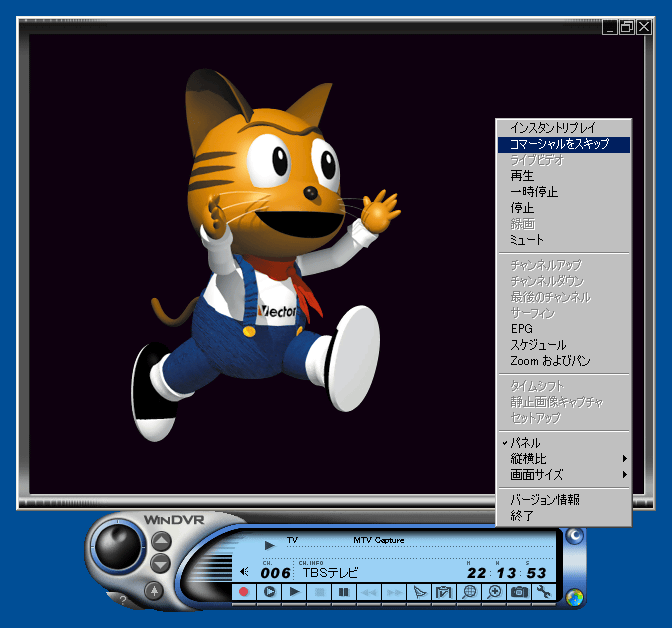The image size is (672, 628).
Task: Select チャンネルアップ menu entry
Action: pyautogui.click(x=564, y=265)
